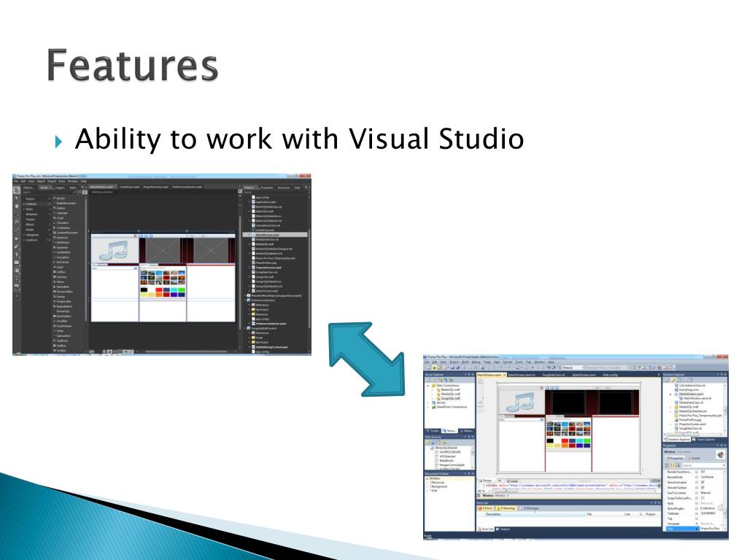Pick the black color swatch in Blend's designer
The width and height of the screenshot is (747, 560).
click(144, 289)
